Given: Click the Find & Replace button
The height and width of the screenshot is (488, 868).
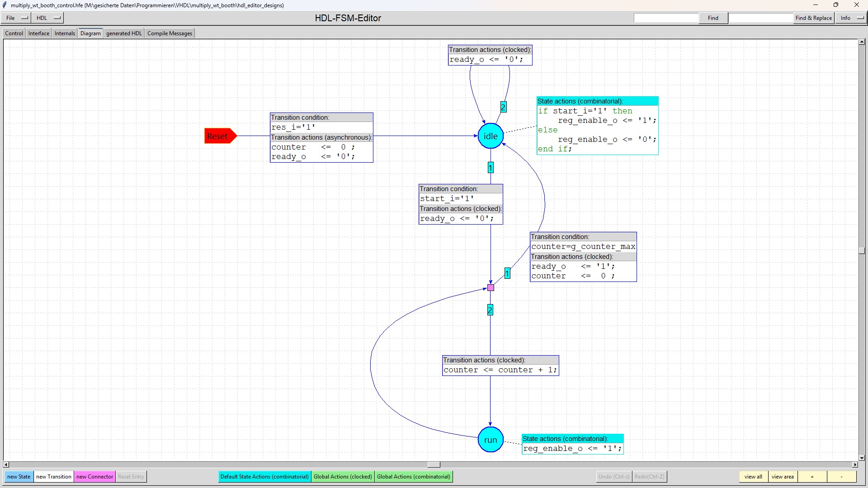Looking at the screenshot, I should coord(813,18).
